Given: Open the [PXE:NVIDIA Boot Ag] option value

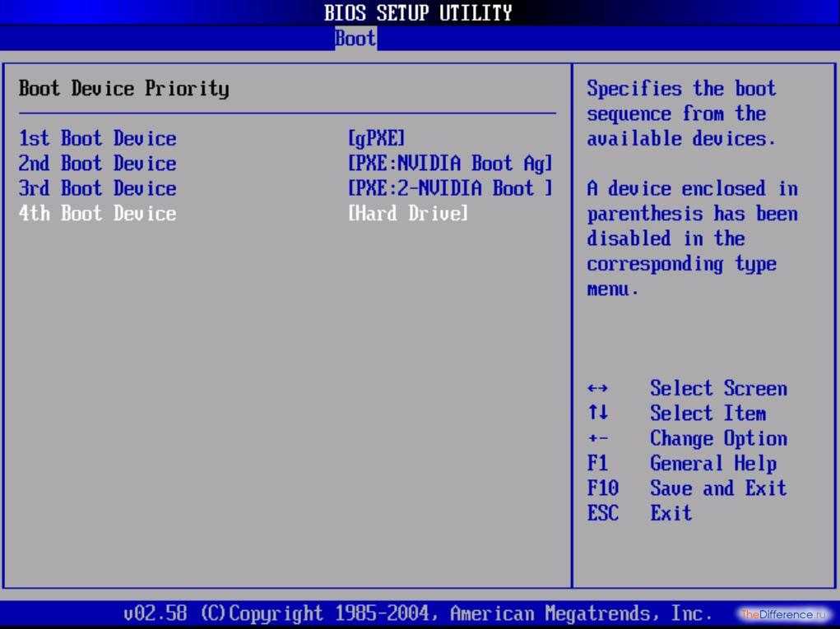Looking at the screenshot, I should point(449,164).
